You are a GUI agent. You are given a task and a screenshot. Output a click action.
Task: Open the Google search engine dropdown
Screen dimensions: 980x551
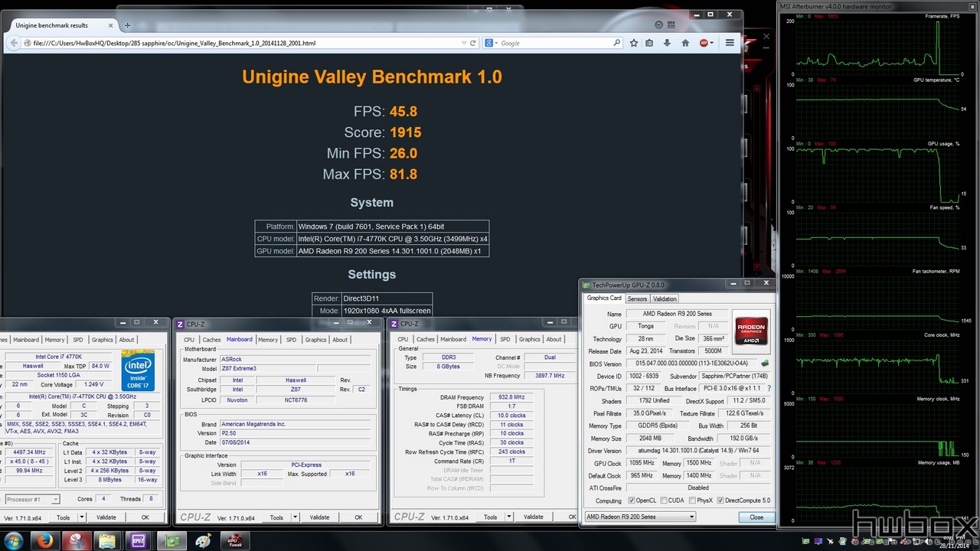coord(491,44)
